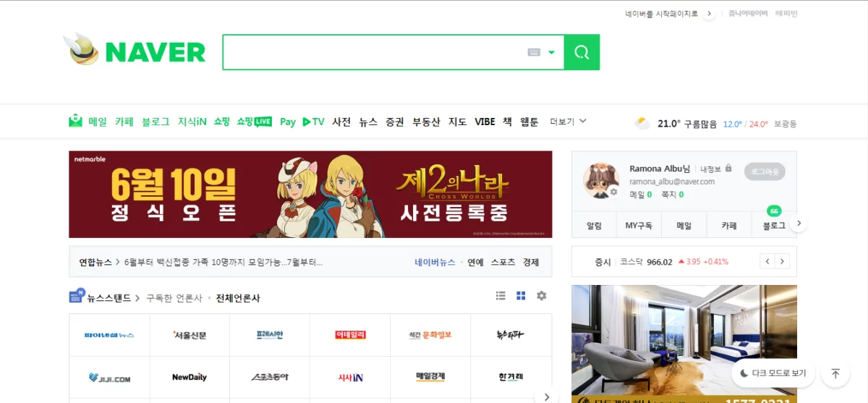The width and height of the screenshot is (868, 403).
Task: Open the 해피빈 link
Action: click(786, 14)
